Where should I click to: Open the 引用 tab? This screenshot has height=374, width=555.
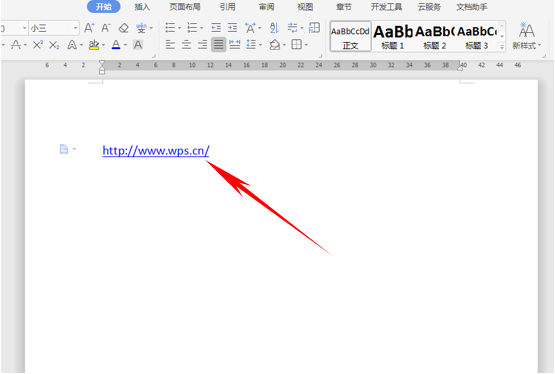[x=227, y=7]
